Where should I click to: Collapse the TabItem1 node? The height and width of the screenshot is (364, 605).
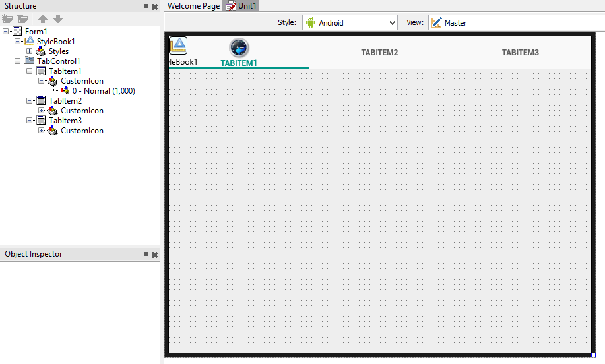tap(29, 71)
